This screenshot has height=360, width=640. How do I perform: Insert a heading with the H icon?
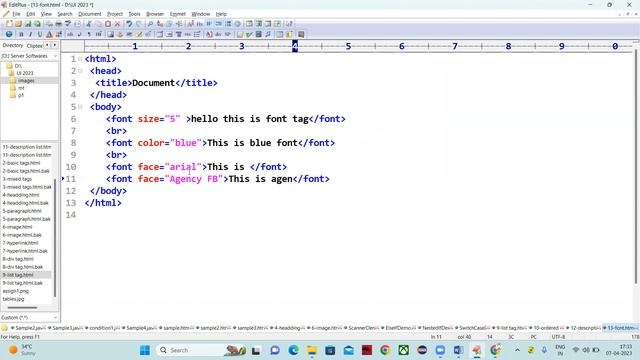pyautogui.click(x=98, y=35)
